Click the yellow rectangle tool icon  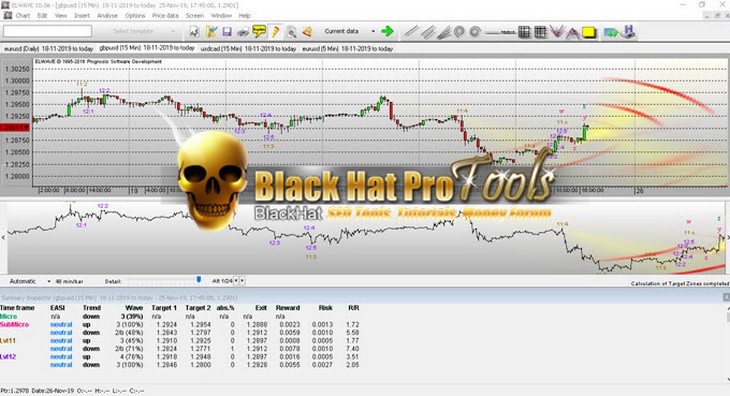point(589,32)
